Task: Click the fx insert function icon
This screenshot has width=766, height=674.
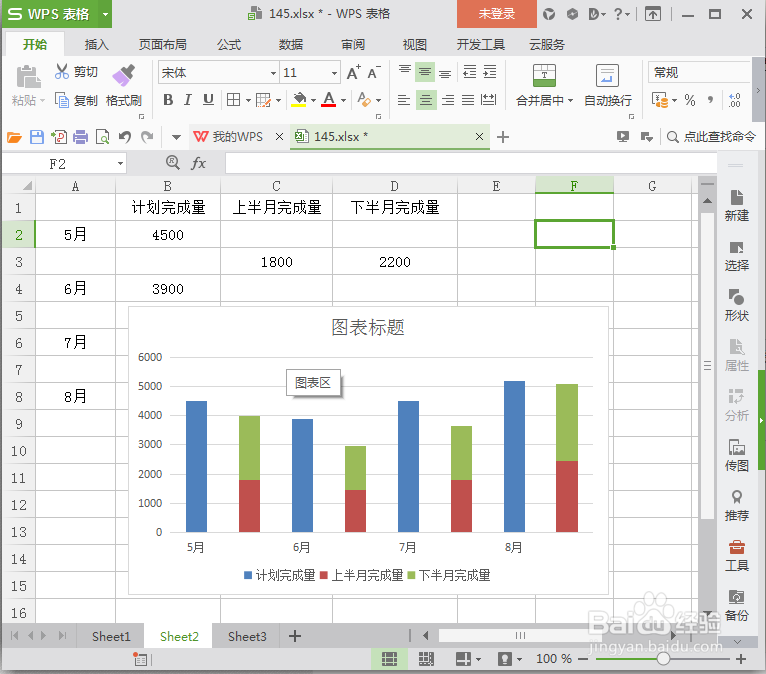Action: [198, 163]
